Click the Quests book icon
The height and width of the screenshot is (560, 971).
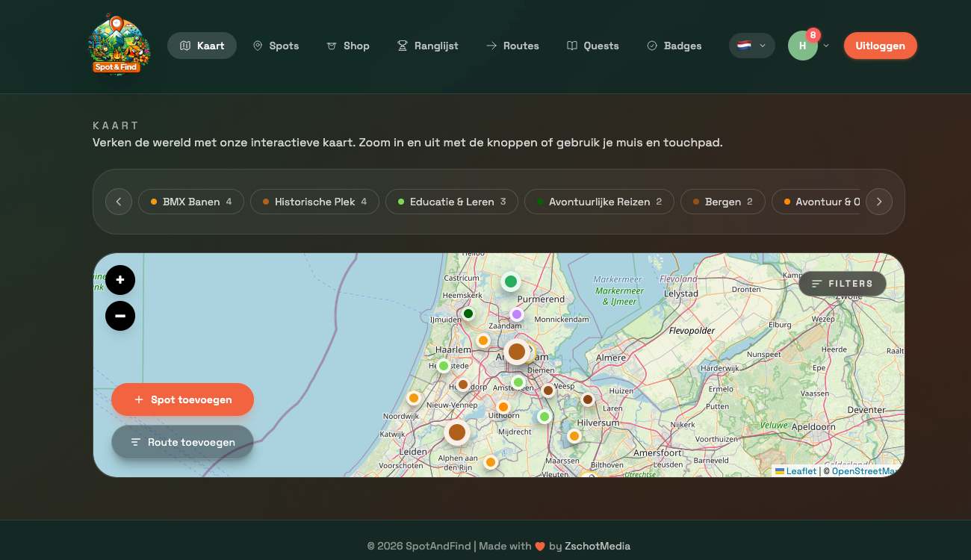(572, 46)
